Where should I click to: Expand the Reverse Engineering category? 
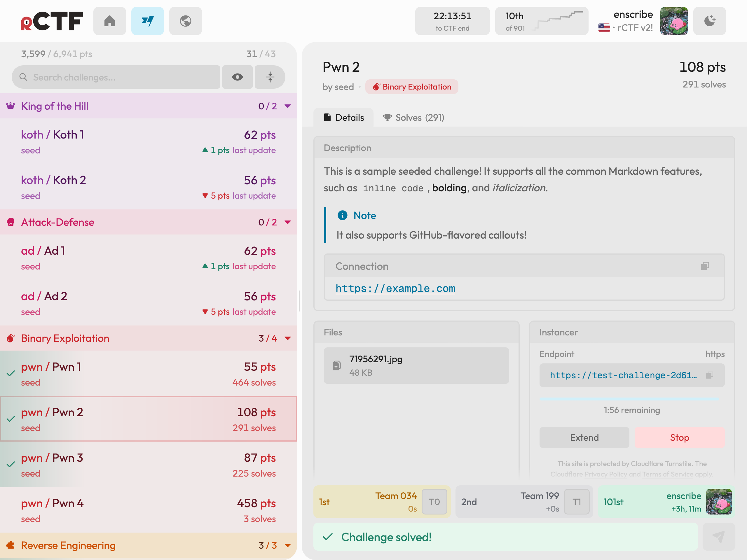click(x=288, y=545)
